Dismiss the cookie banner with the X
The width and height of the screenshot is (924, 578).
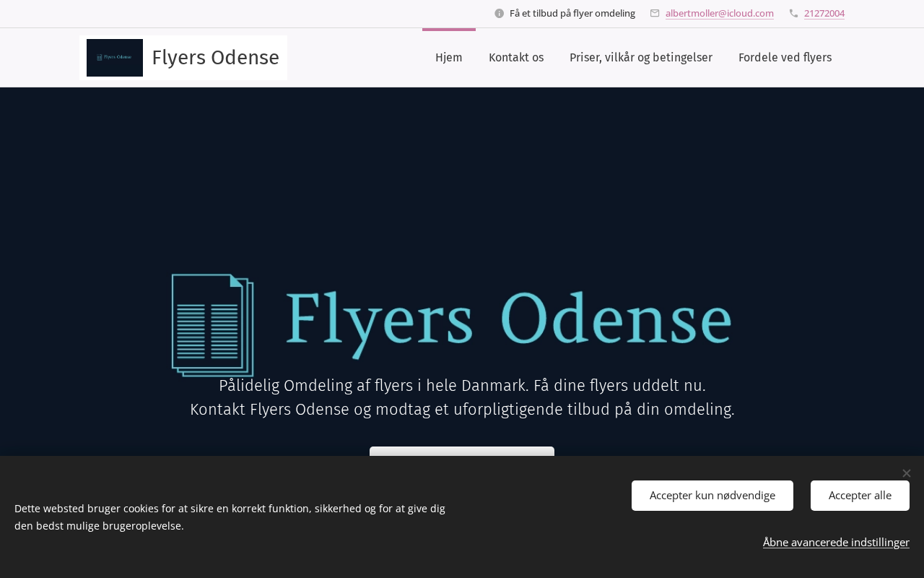click(x=906, y=473)
